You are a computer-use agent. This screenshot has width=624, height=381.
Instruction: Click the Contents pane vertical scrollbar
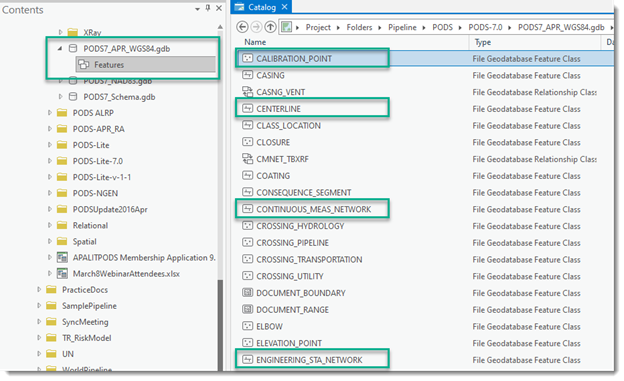click(220, 324)
